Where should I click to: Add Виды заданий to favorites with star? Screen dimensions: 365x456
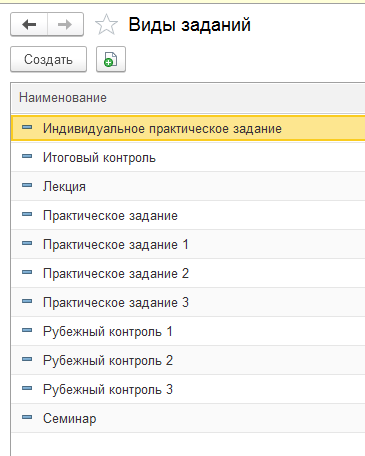106,24
